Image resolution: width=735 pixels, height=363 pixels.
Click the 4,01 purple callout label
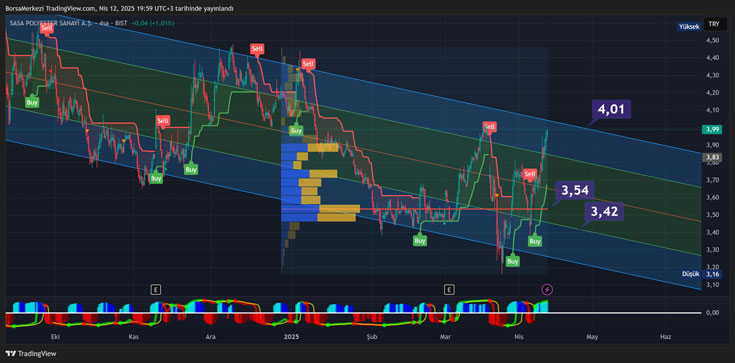611,109
